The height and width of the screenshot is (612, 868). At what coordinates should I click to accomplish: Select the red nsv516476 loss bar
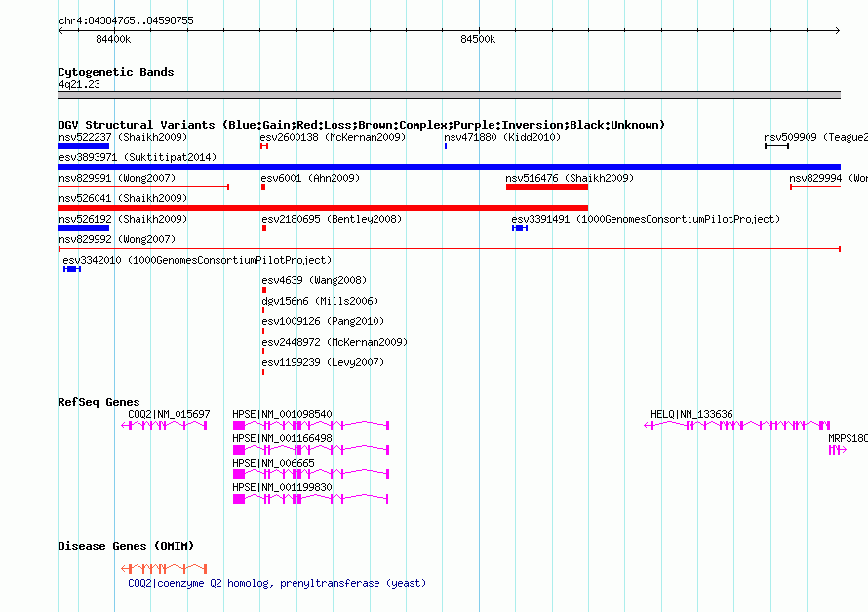(546, 187)
